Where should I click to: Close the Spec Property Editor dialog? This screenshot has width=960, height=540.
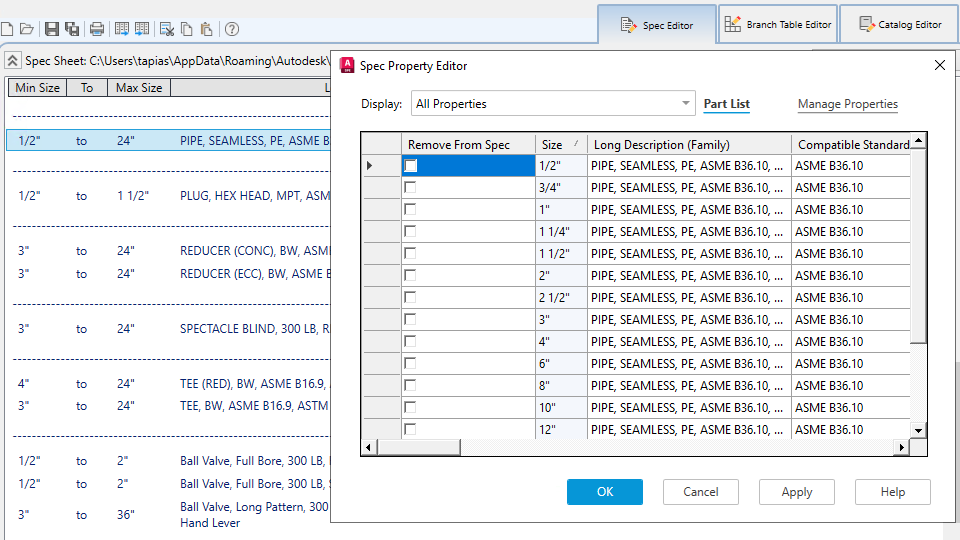coord(940,65)
